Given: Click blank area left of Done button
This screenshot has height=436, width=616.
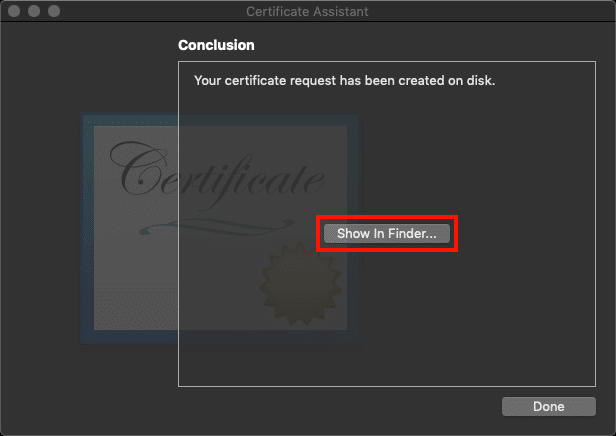Looking at the screenshot, I should pyautogui.click(x=350, y=407).
